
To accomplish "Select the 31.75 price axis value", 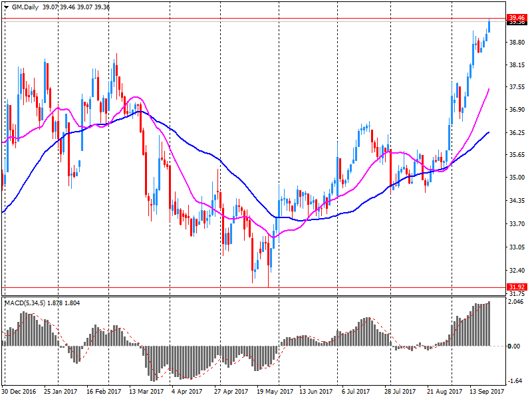I will click(x=517, y=294).
